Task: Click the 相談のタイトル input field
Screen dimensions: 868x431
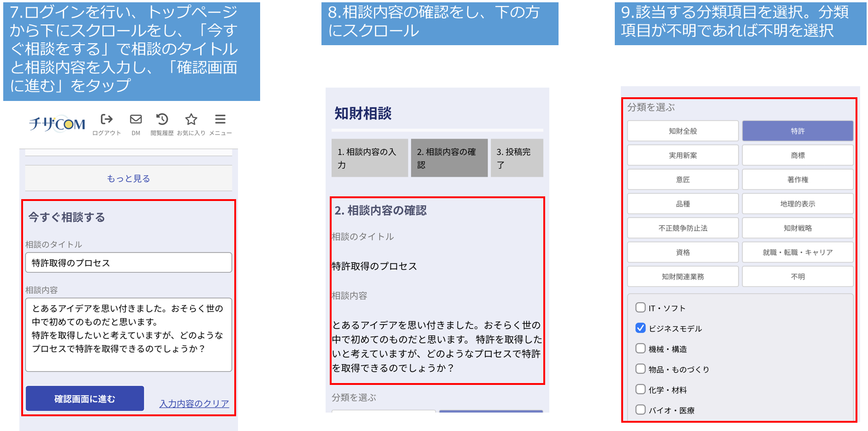Action: (129, 263)
